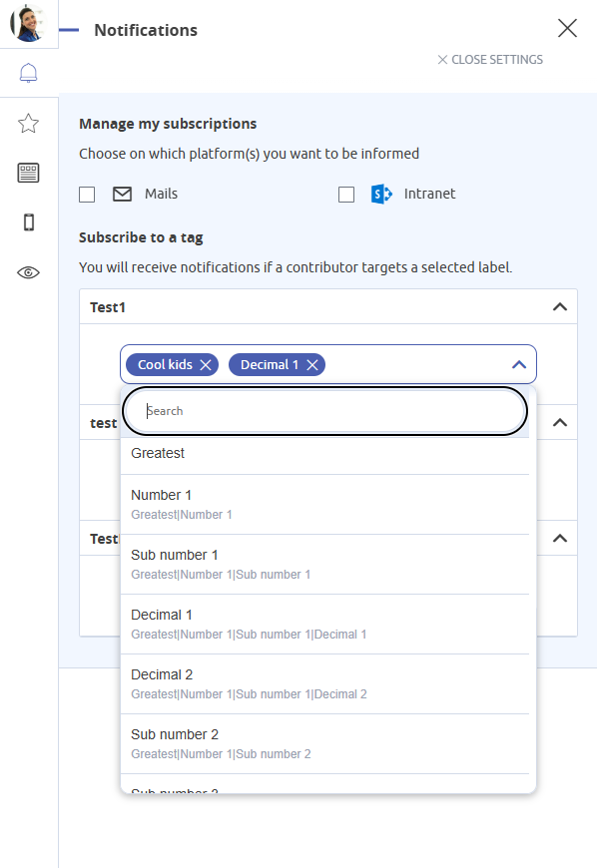
Task: Click the SharePoint Intranet icon
Action: click(381, 194)
